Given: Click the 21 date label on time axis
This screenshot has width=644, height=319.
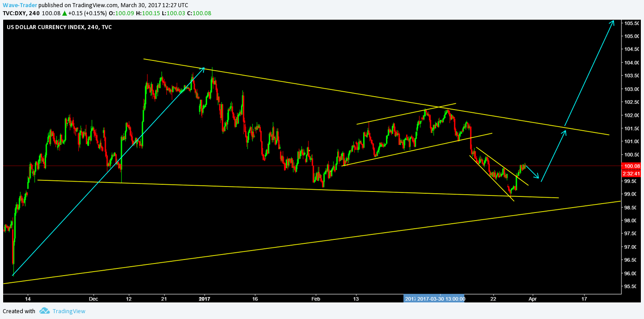Looking at the screenshot, I should (x=164, y=299).
